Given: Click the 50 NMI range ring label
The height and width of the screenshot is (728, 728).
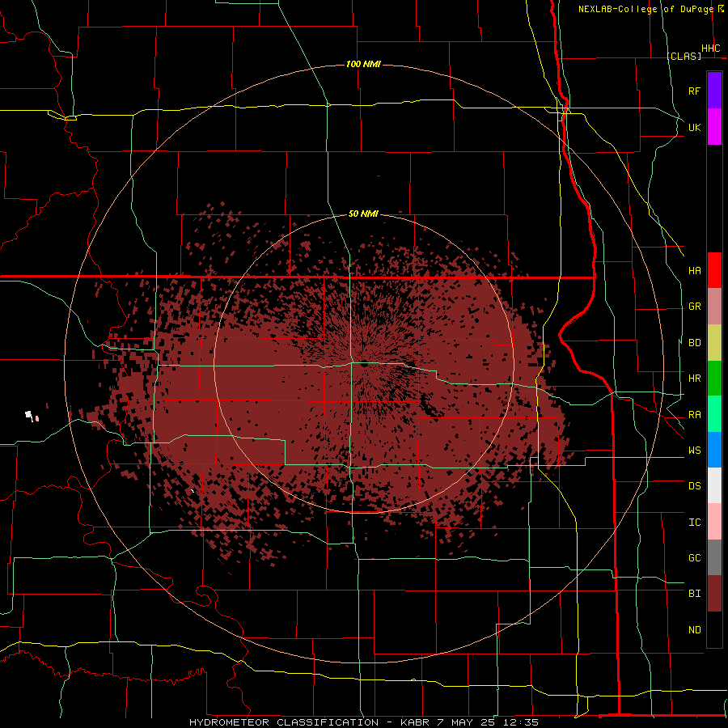Looking at the screenshot, I should click(x=363, y=214).
